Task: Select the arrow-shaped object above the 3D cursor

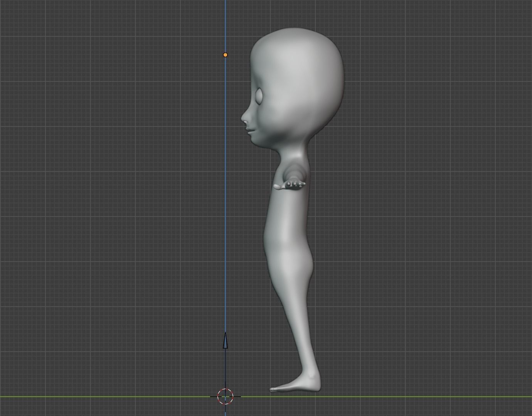Action: coord(226,340)
